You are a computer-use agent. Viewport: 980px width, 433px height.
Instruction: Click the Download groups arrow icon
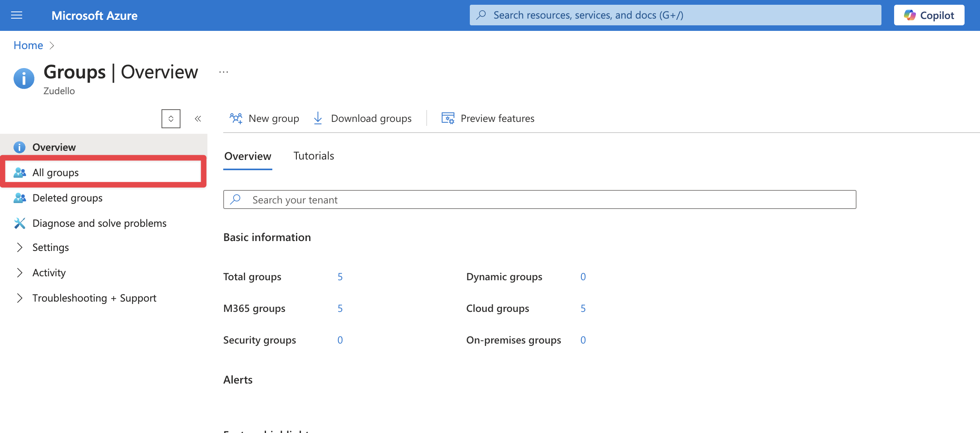click(x=318, y=118)
